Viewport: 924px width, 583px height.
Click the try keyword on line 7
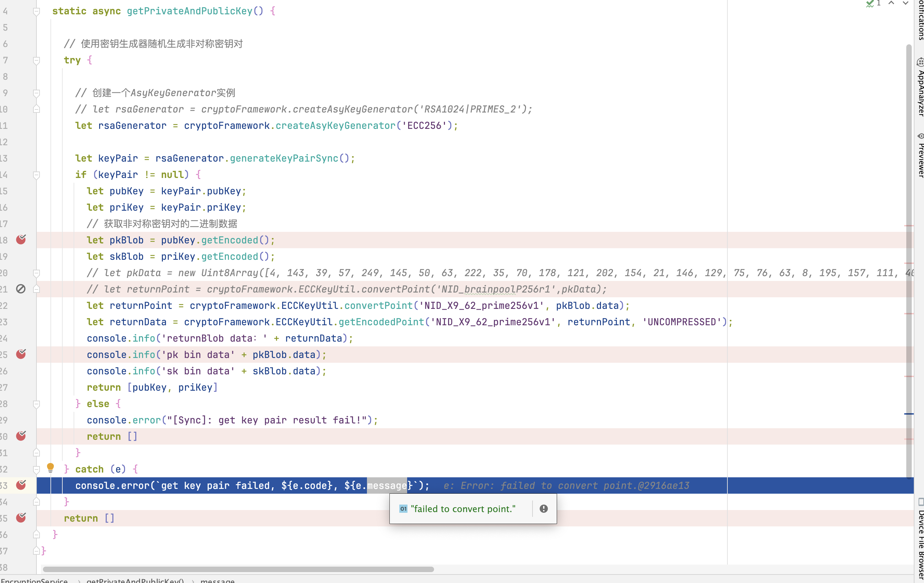point(72,60)
